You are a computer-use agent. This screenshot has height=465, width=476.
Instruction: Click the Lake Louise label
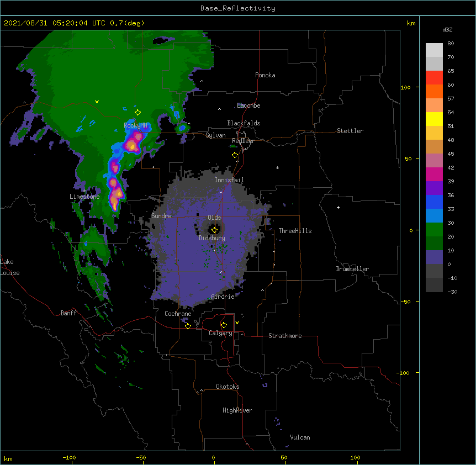pyautogui.click(x=10, y=267)
